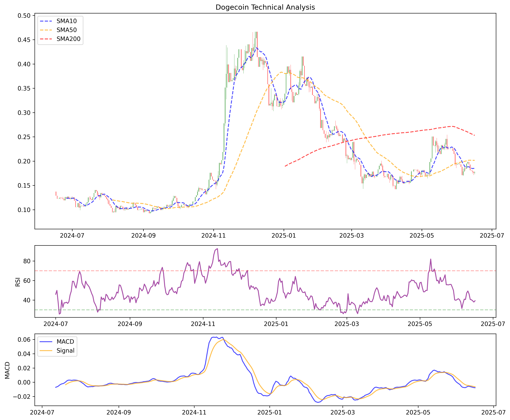Image resolution: width=510 pixels, height=420 pixels.
Task: Click the blue dashed SMA10 legend swatch
Action: (46, 21)
